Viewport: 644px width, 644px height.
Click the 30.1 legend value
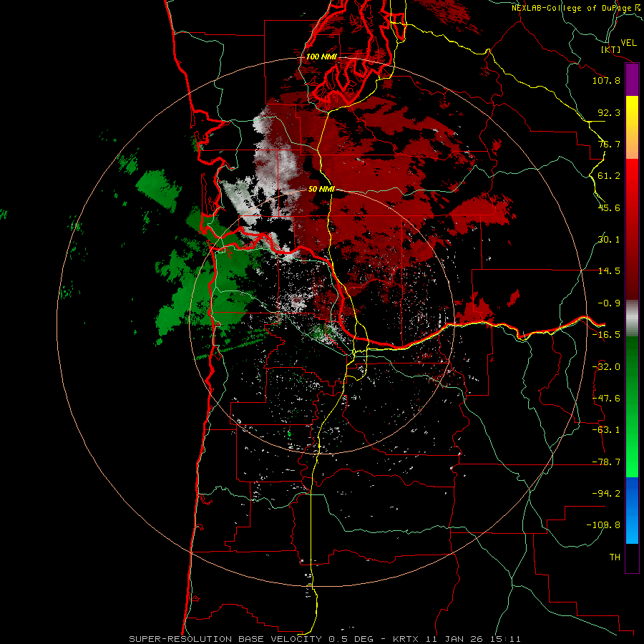click(609, 240)
